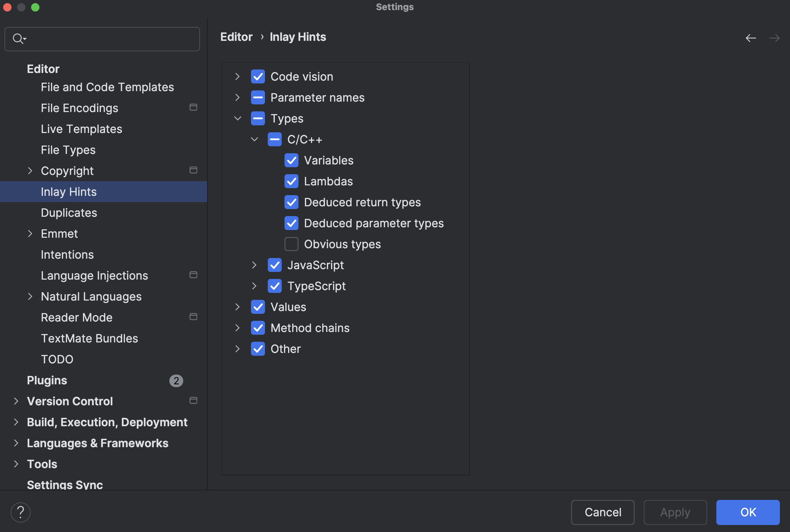The height and width of the screenshot is (532, 790).
Task: Expand the Method chains section
Action: tap(238, 328)
